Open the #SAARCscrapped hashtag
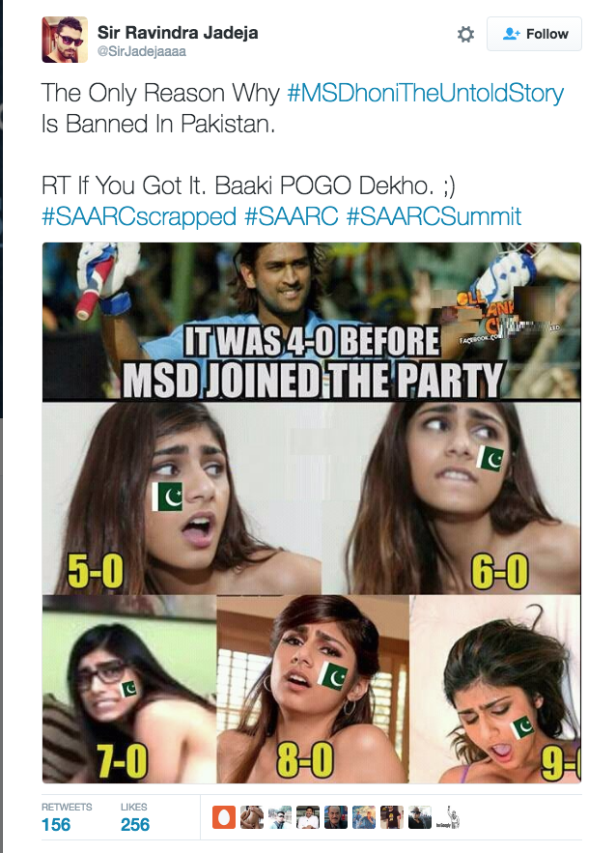Image resolution: width=616 pixels, height=853 pixels. pos(139,216)
